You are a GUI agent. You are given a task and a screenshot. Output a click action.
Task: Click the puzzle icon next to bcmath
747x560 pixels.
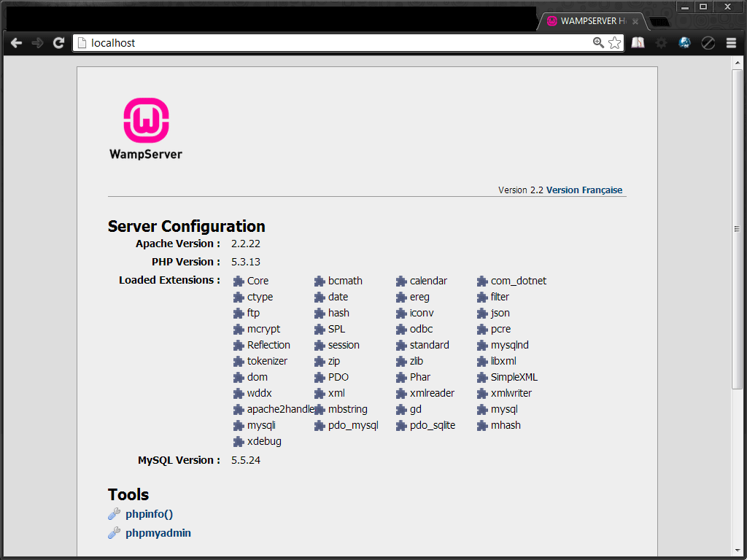pyautogui.click(x=320, y=281)
